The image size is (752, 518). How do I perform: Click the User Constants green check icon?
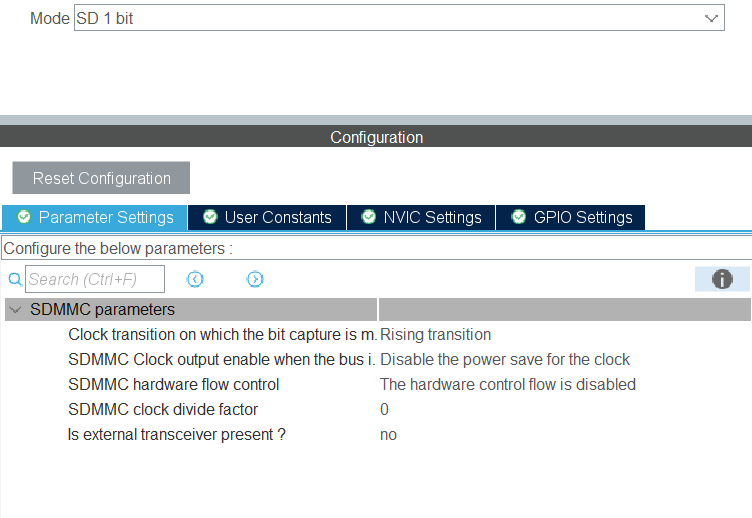pos(210,217)
